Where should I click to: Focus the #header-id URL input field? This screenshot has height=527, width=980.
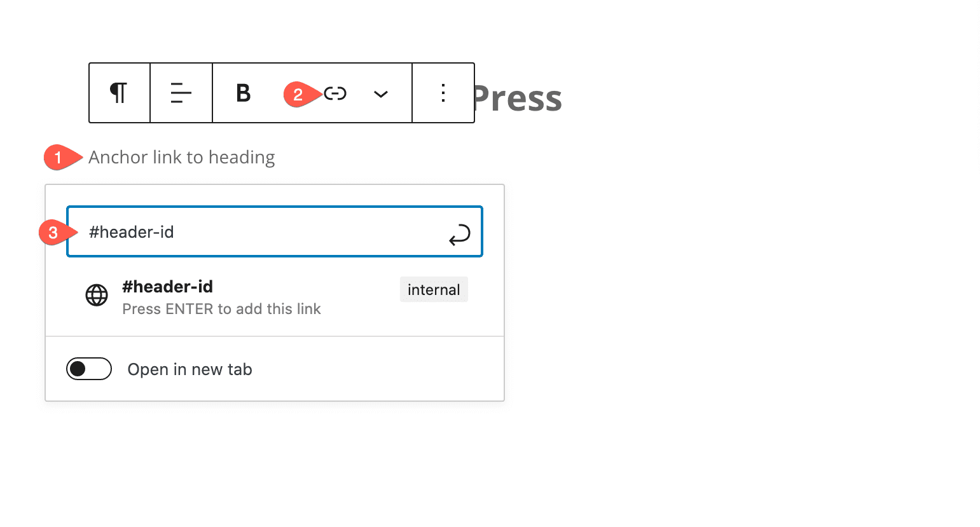[x=261, y=232]
